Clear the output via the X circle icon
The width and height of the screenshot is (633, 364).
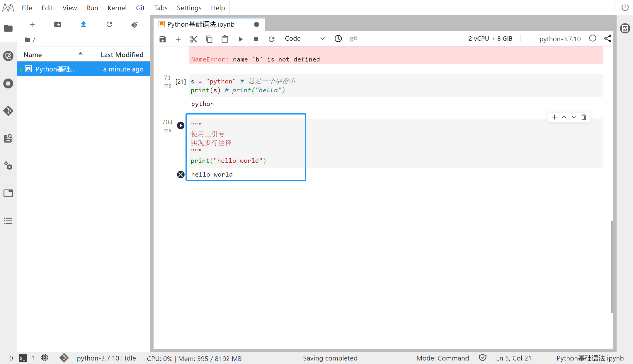(181, 175)
